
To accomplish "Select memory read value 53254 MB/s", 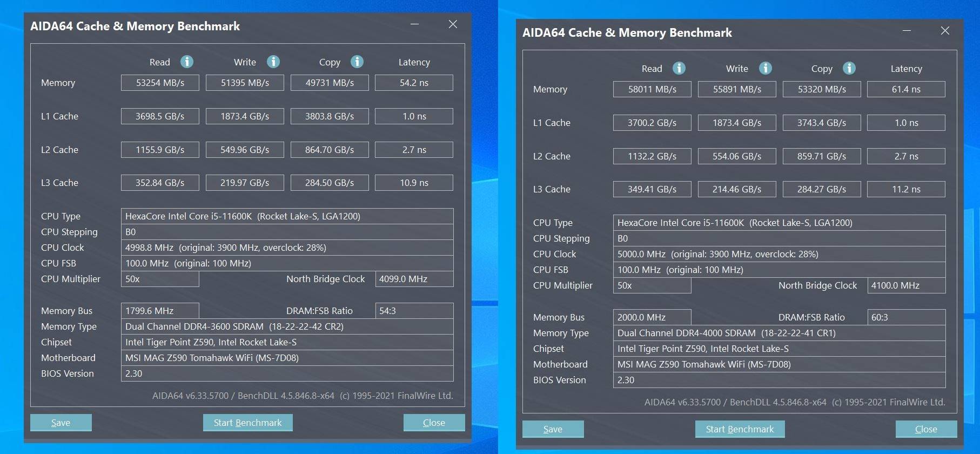I will [160, 83].
